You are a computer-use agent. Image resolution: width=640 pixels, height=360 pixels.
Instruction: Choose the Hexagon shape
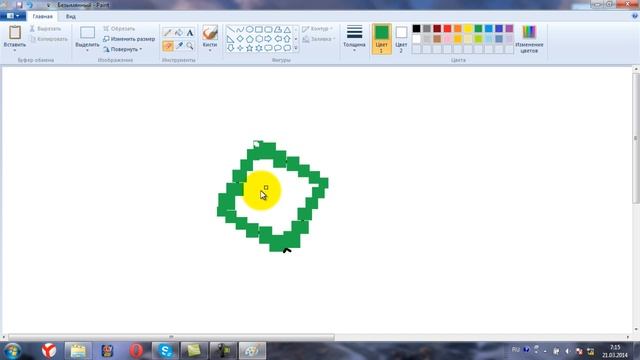(259, 39)
